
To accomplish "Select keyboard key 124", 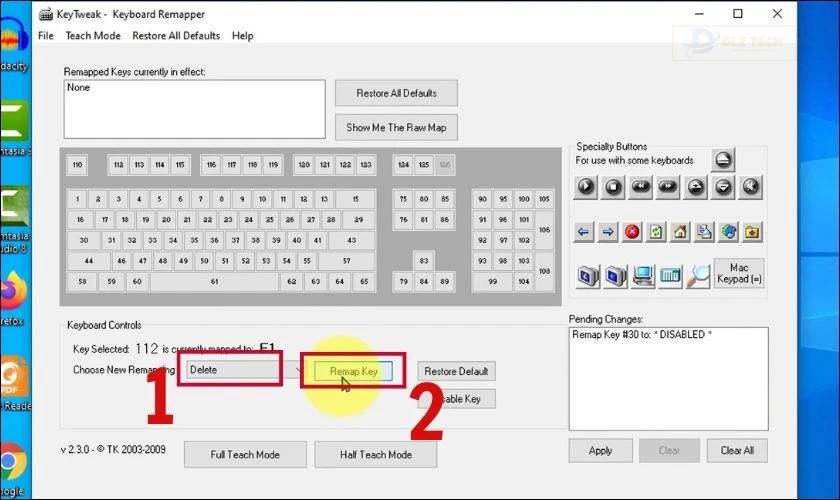I will [x=403, y=165].
